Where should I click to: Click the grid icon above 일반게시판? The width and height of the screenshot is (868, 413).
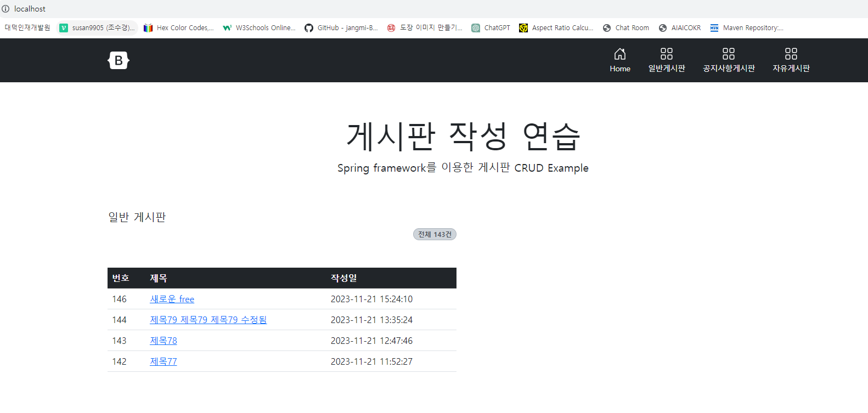tap(667, 54)
